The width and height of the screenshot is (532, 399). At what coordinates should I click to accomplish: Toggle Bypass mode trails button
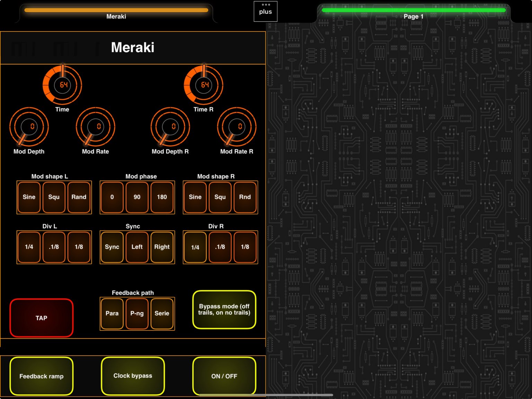224,310
